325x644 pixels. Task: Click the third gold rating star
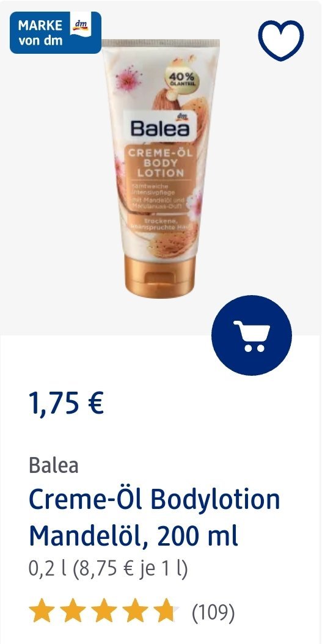tap(104, 611)
